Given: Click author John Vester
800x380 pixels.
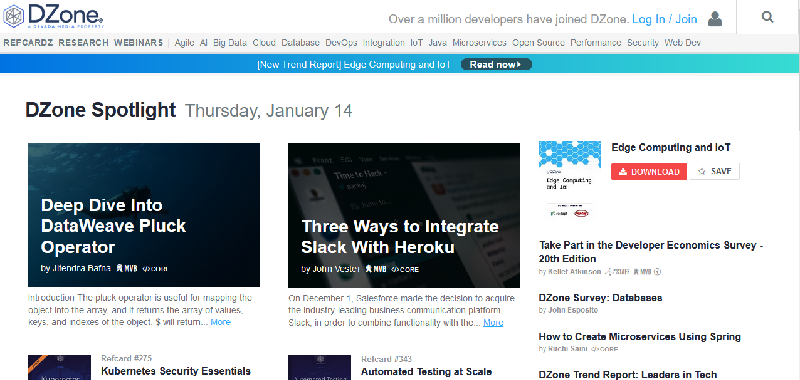Looking at the screenshot, I should [336, 269].
